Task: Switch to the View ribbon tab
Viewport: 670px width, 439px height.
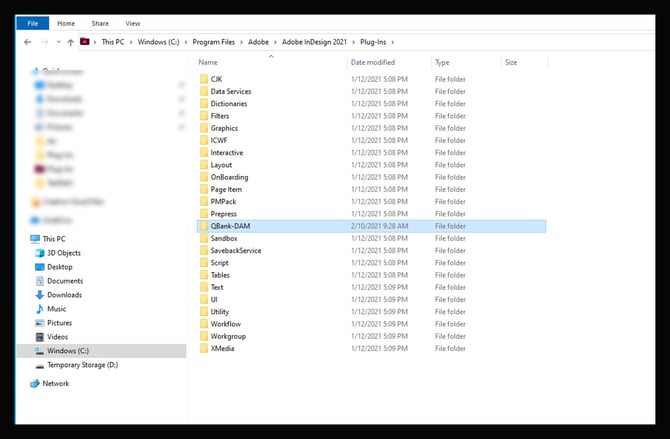Action: (x=133, y=22)
